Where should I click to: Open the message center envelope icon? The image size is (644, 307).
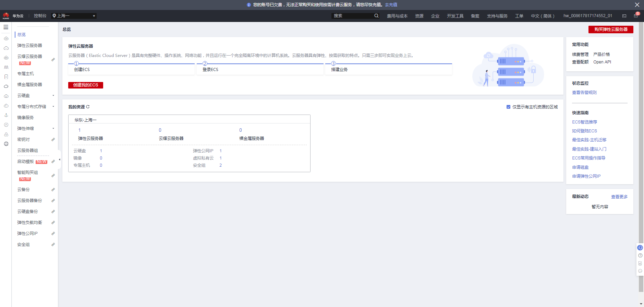click(x=636, y=16)
